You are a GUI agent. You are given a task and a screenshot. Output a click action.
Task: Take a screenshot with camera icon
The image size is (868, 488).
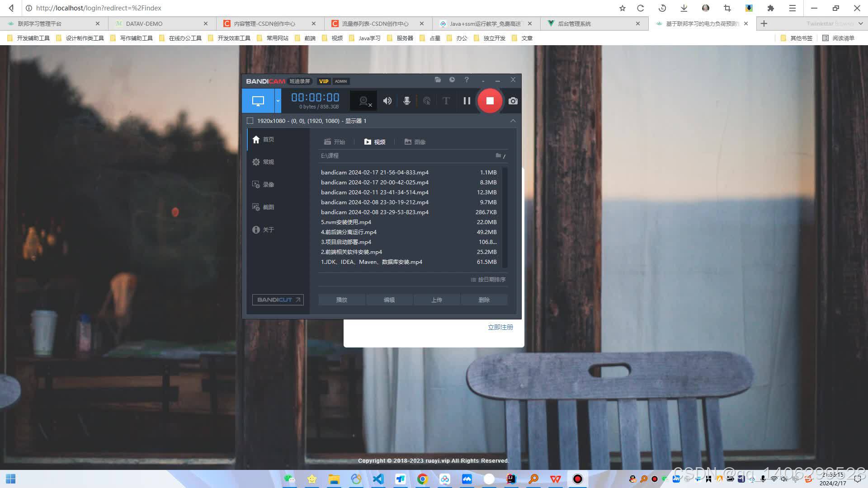(513, 101)
